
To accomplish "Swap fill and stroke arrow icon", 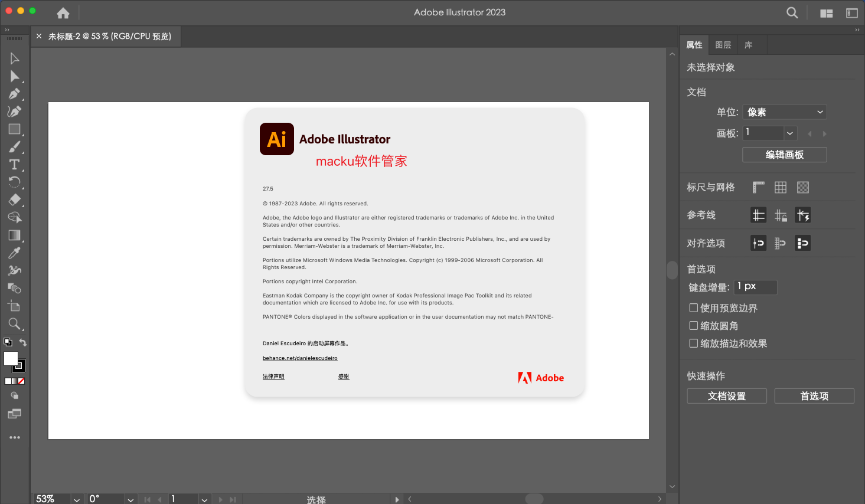I will click(22, 342).
